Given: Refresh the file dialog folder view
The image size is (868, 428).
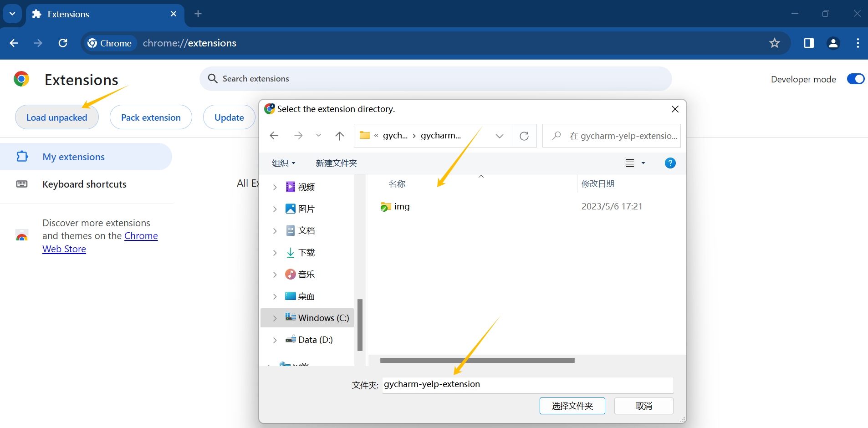Looking at the screenshot, I should [524, 136].
